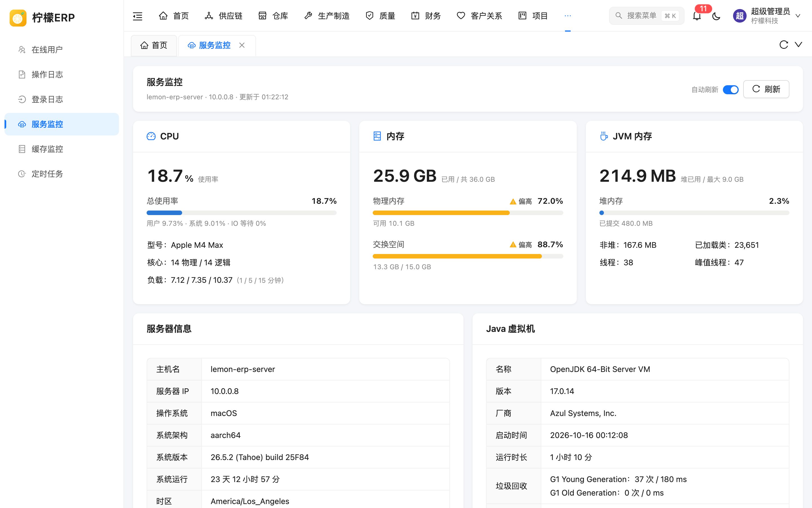The height and width of the screenshot is (508, 812).
Task: Click the CPU gauge icon
Action: [151, 136]
